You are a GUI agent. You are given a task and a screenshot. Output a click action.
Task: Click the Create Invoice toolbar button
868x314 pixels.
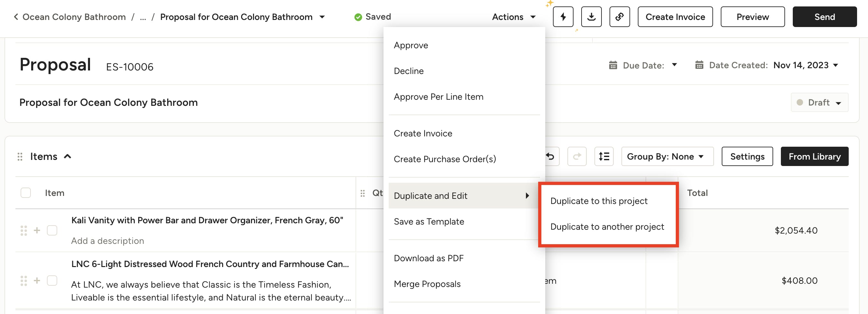[675, 16]
